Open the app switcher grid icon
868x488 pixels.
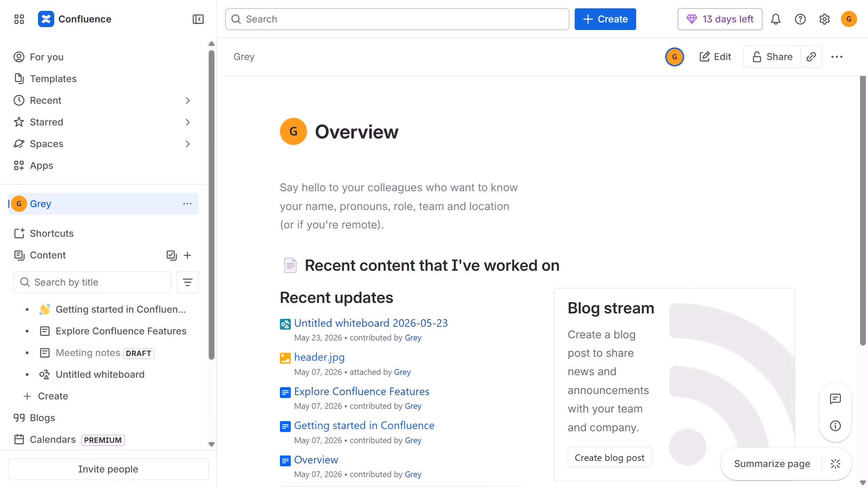pos(19,19)
